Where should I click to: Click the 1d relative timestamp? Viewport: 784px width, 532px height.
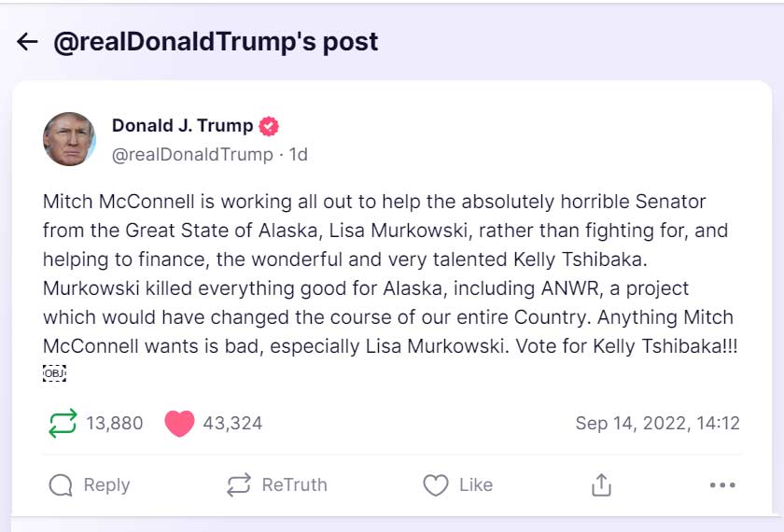coord(299,154)
